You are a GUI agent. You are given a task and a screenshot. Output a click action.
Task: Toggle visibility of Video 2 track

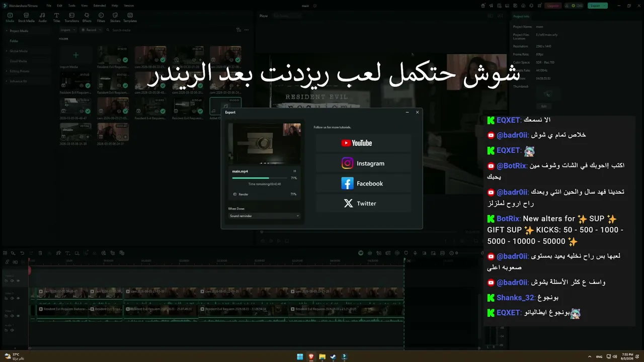click(x=18, y=298)
